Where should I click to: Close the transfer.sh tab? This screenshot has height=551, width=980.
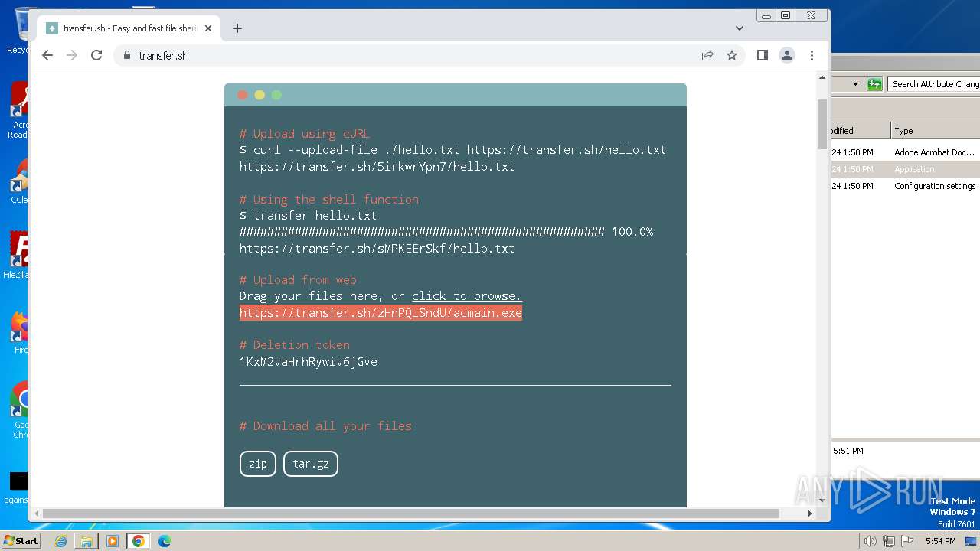[208, 28]
